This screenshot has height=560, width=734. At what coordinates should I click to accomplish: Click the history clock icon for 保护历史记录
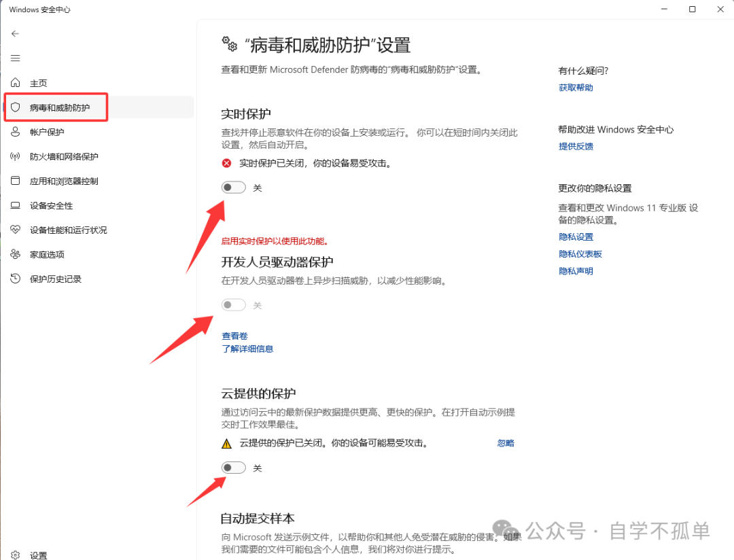point(16,279)
